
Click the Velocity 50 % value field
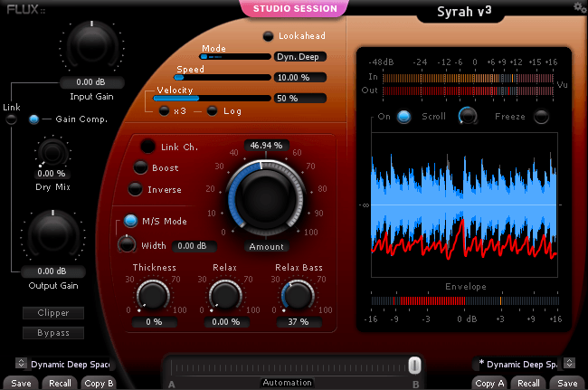click(x=300, y=99)
